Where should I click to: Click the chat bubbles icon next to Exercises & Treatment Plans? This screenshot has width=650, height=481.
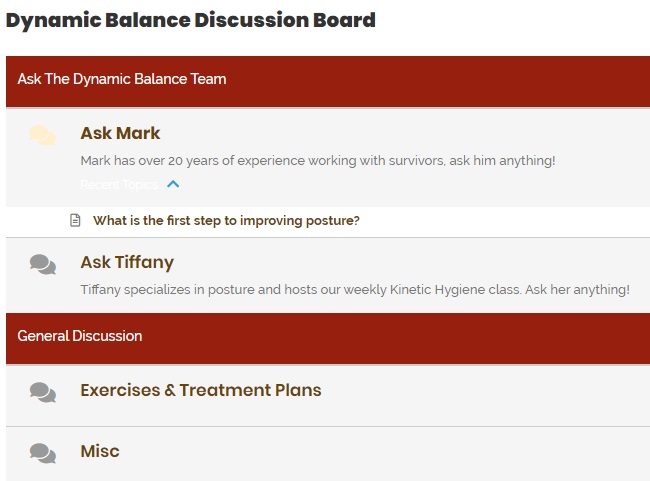point(43,392)
